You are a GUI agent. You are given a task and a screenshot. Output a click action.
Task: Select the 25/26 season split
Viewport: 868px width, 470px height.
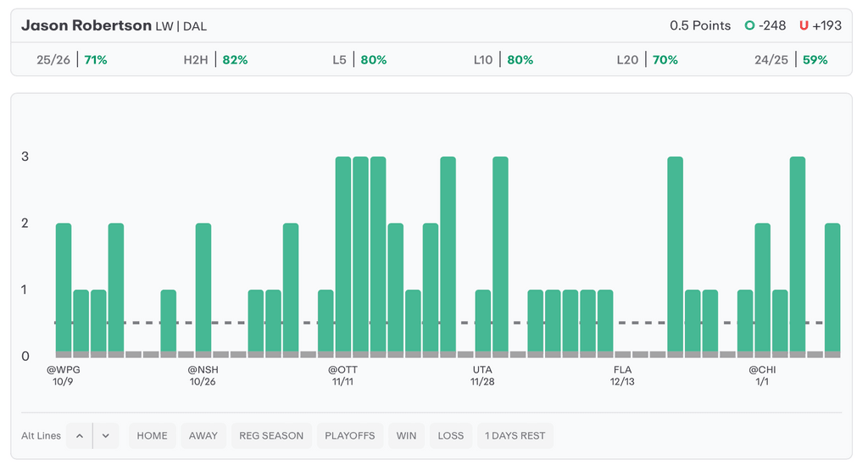71,60
